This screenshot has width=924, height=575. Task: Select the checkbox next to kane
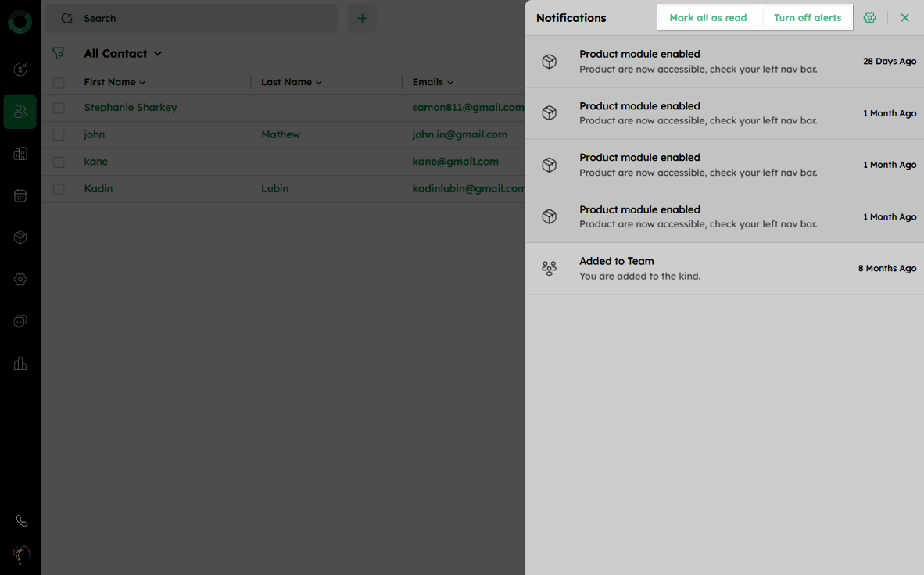[x=59, y=162]
